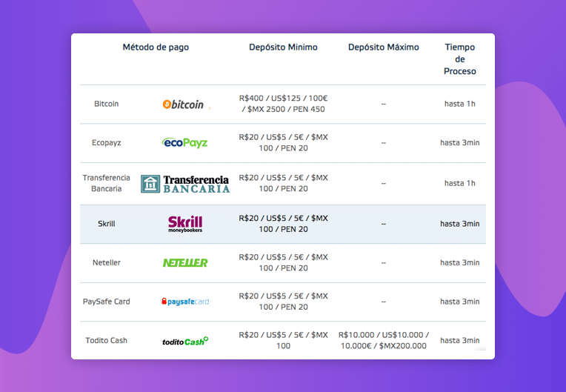Click Neteller process time 'hasta 3min'

pos(460,263)
